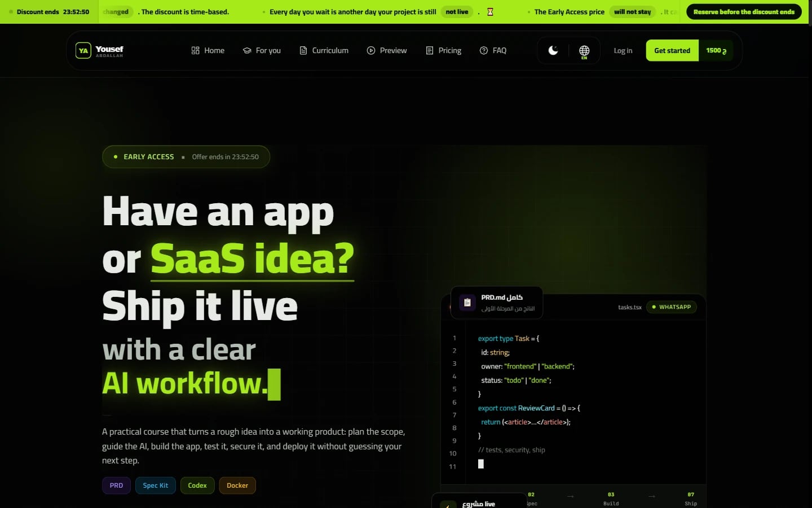Click the Yousef Abdallah brand name
Viewport: 812px width, 508px height.
click(109, 50)
